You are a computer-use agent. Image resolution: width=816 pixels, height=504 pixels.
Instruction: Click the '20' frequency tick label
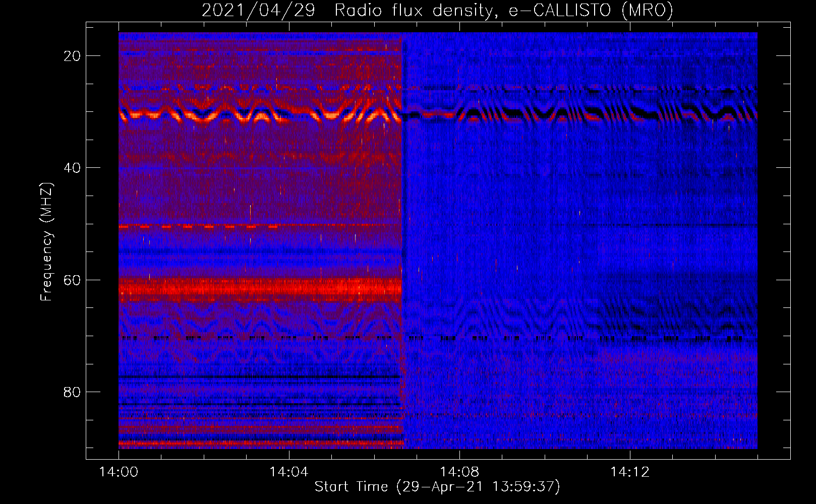73,56
